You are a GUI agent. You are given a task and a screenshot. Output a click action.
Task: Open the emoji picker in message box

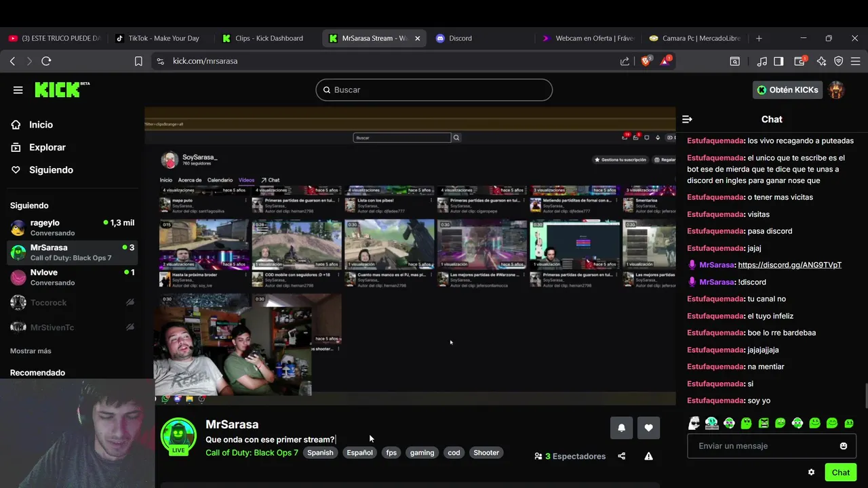point(844,446)
